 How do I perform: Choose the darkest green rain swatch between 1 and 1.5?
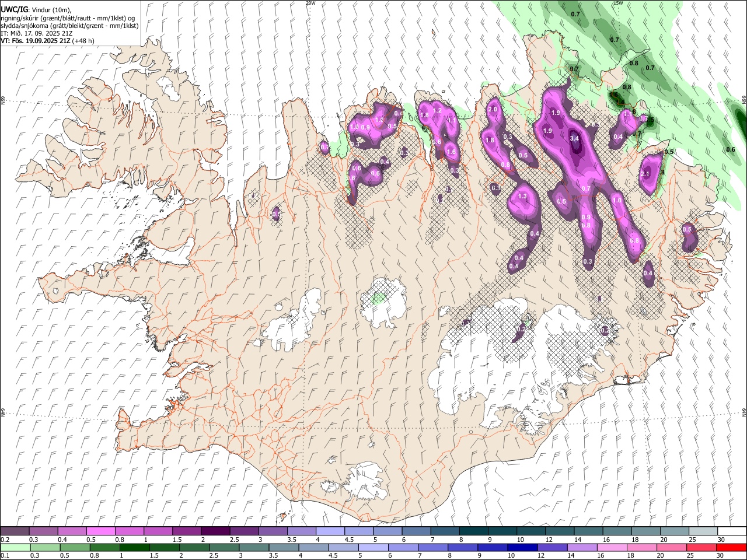click(135, 547)
